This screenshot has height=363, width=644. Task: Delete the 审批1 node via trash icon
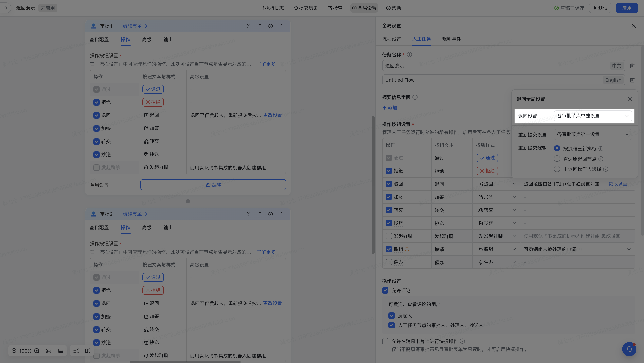tap(281, 26)
